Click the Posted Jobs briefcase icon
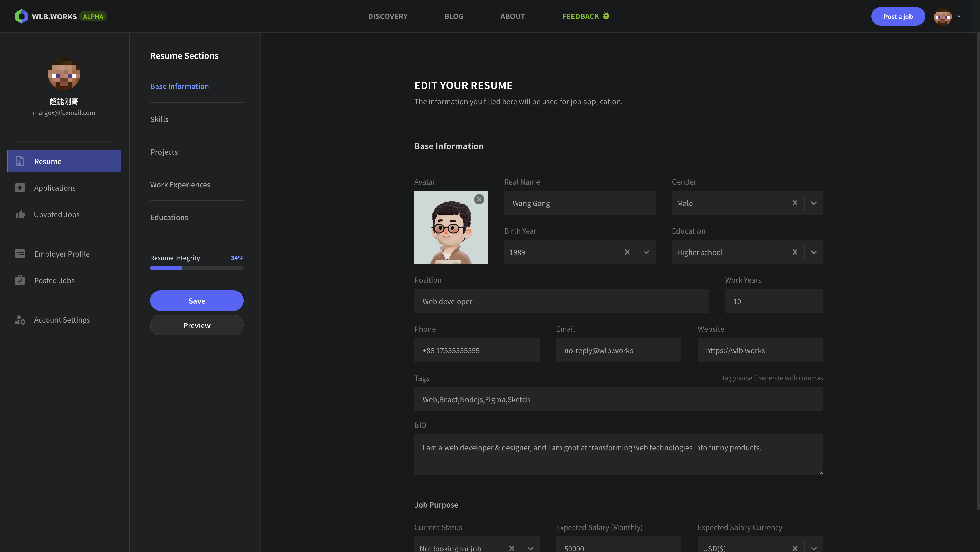 click(x=20, y=280)
